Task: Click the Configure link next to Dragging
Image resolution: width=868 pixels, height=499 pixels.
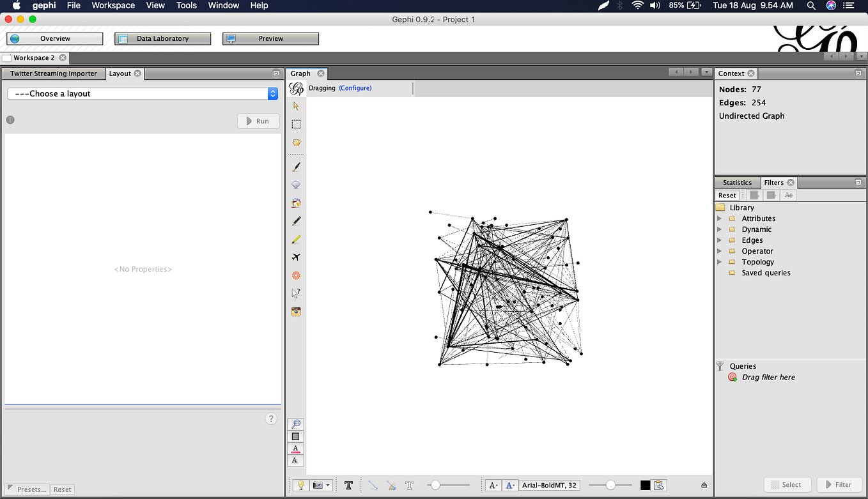Action: 355,88
